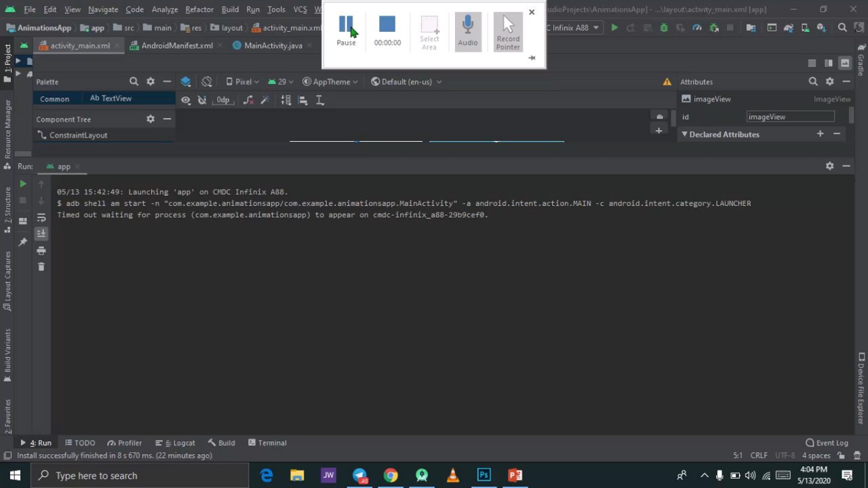
Task: Search the Palette with magnifier icon
Action: 134,81
